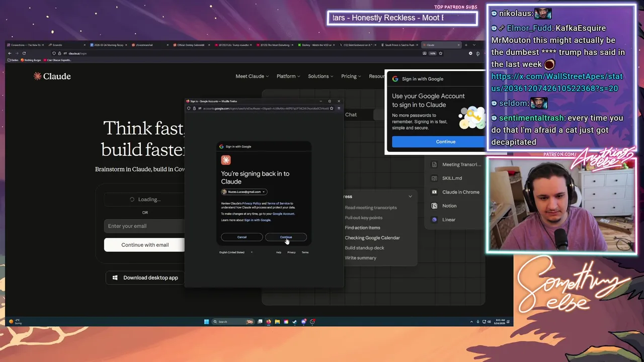Click Continue in the Google sign-in popup window
Image resolution: width=644 pixels, height=362 pixels.
(286, 237)
